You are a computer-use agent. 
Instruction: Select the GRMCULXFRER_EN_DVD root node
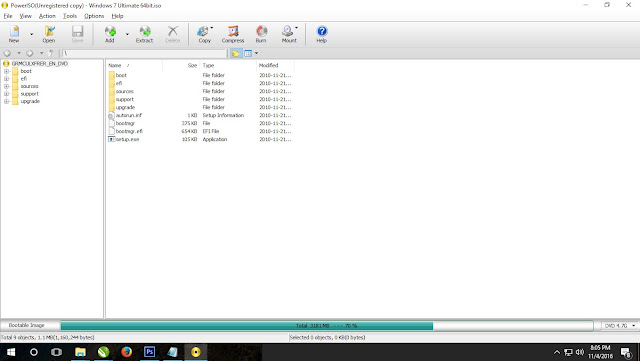[x=40, y=64]
